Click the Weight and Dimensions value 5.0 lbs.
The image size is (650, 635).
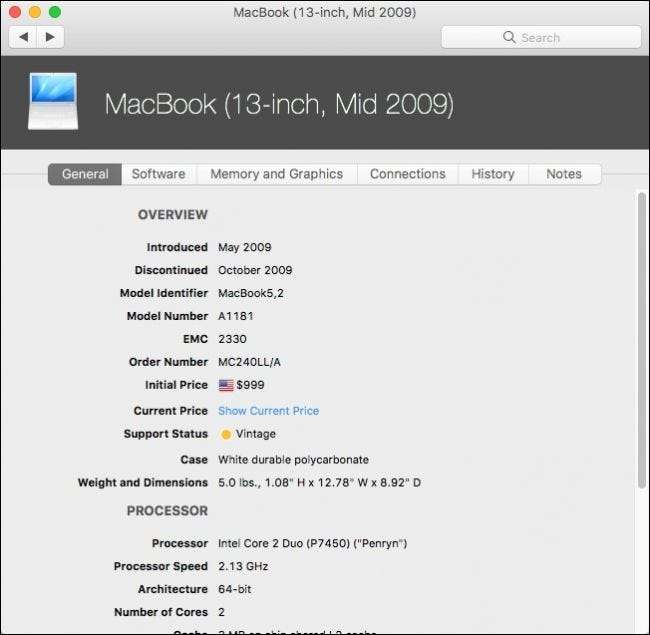point(320,483)
